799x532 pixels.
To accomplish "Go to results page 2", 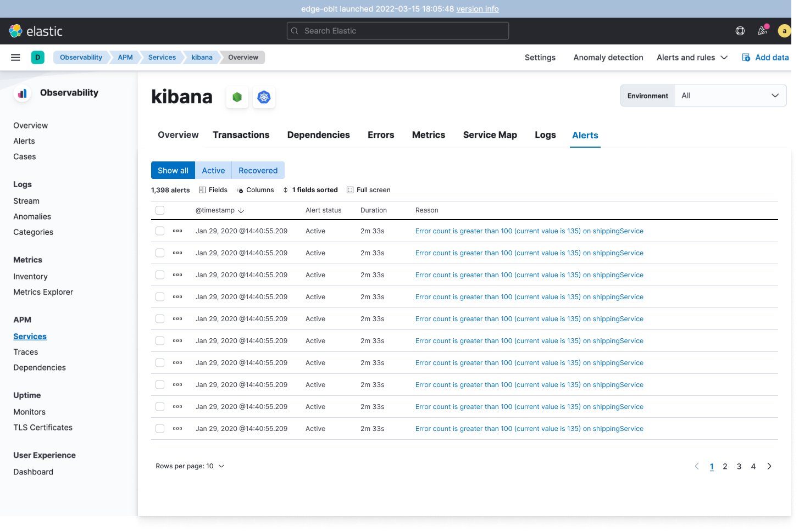I will [x=725, y=467].
